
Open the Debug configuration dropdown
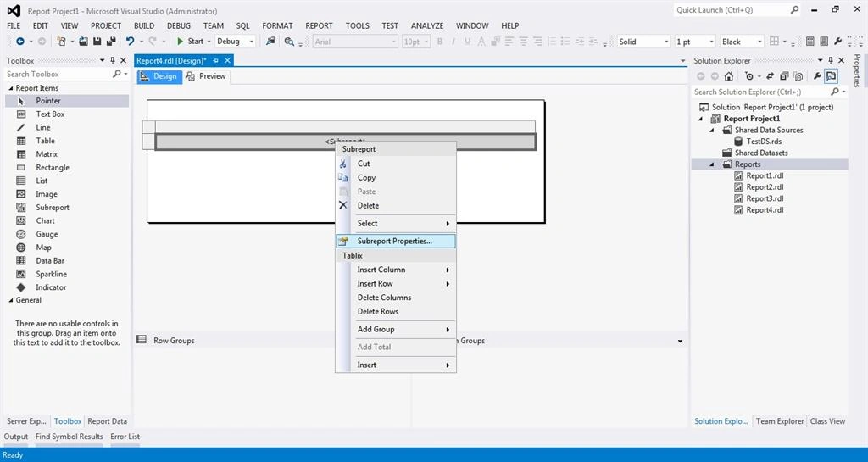click(x=235, y=42)
